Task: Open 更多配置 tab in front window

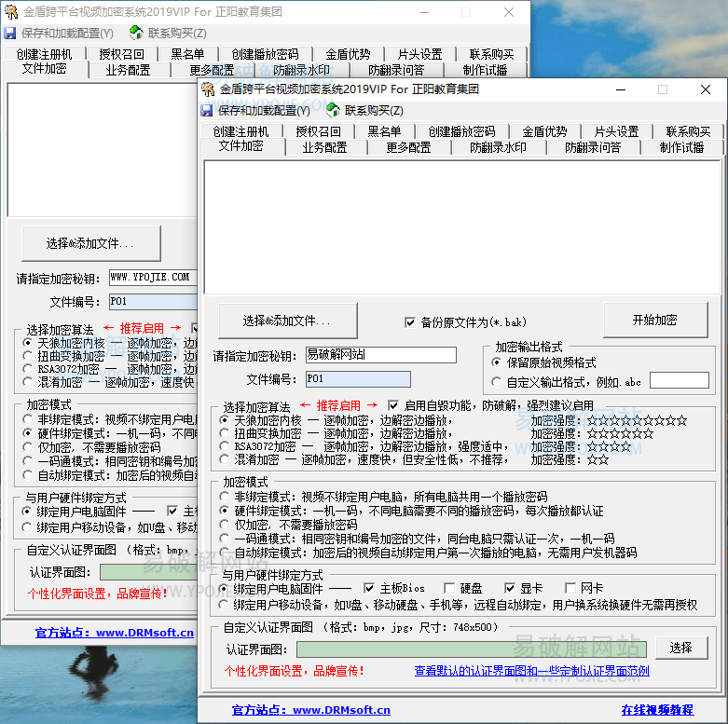Action: 408,147
